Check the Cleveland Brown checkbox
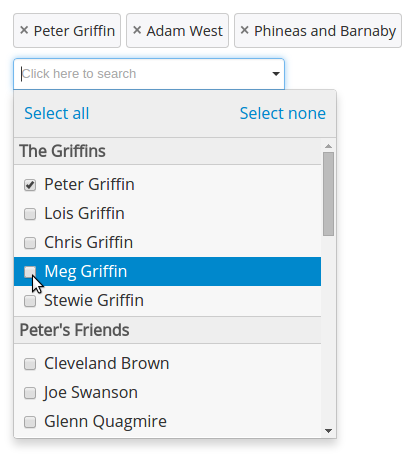The image size is (417, 458). [x=30, y=364]
